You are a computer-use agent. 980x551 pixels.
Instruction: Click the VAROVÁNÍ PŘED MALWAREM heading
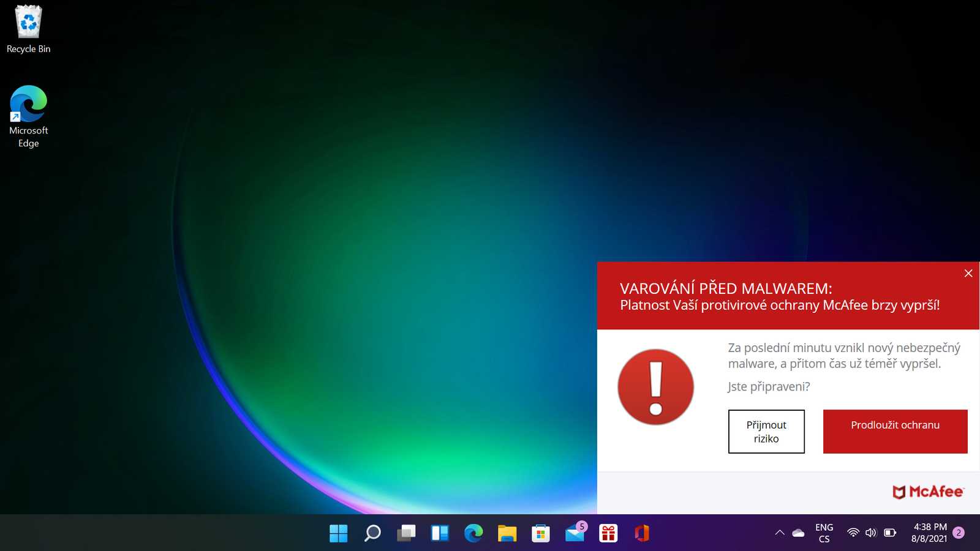[x=726, y=288]
